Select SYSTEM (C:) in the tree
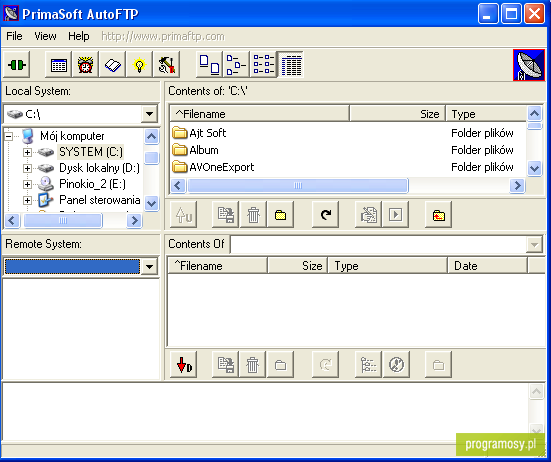The height and width of the screenshot is (462, 551). (x=91, y=152)
